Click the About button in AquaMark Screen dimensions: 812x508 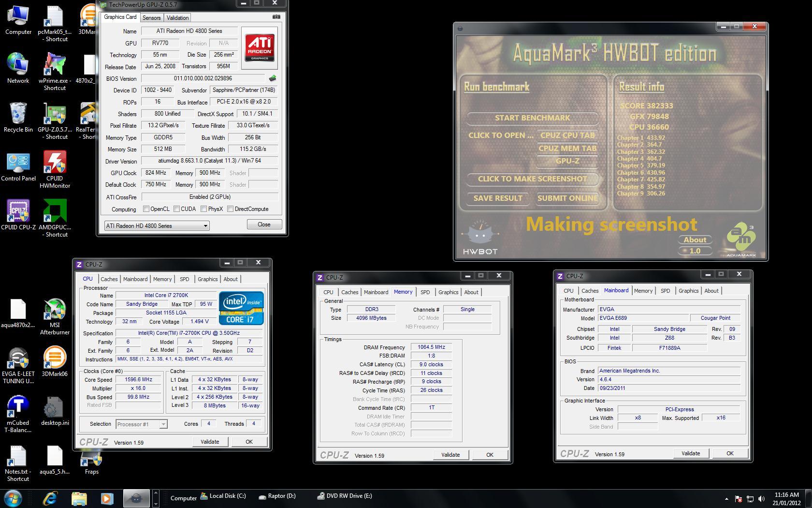tap(695, 240)
